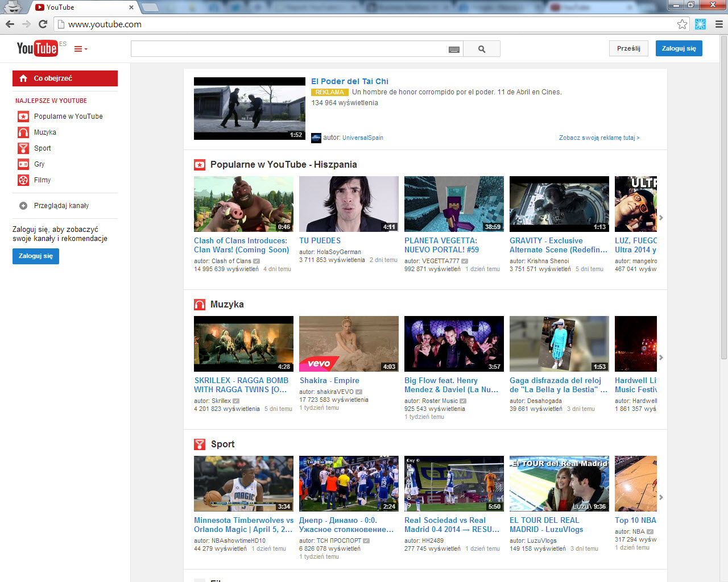Open Gry in the sidebar
The height and width of the screenshot is (582, 728).
[39, 164]
